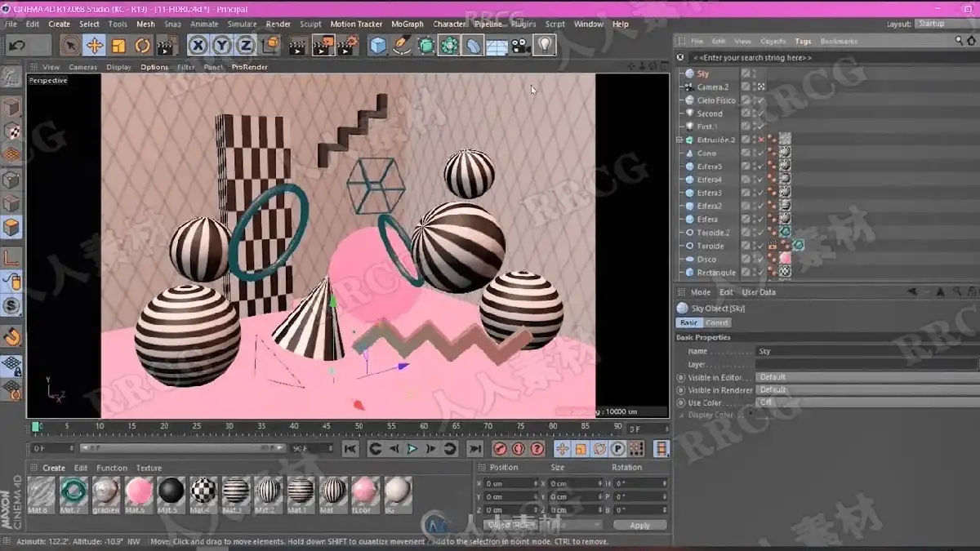980x551 pixels.
Task: Enable the disabled Extrusión.2 object
Action: click(759, 140)
